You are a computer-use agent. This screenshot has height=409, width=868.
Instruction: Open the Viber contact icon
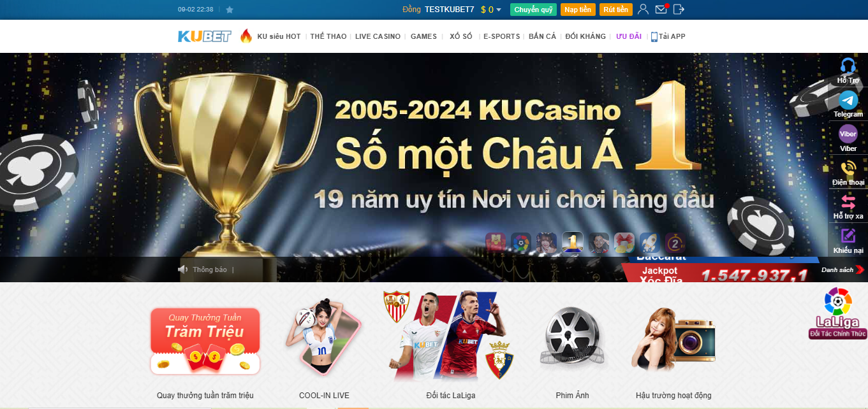click(848, 134)
